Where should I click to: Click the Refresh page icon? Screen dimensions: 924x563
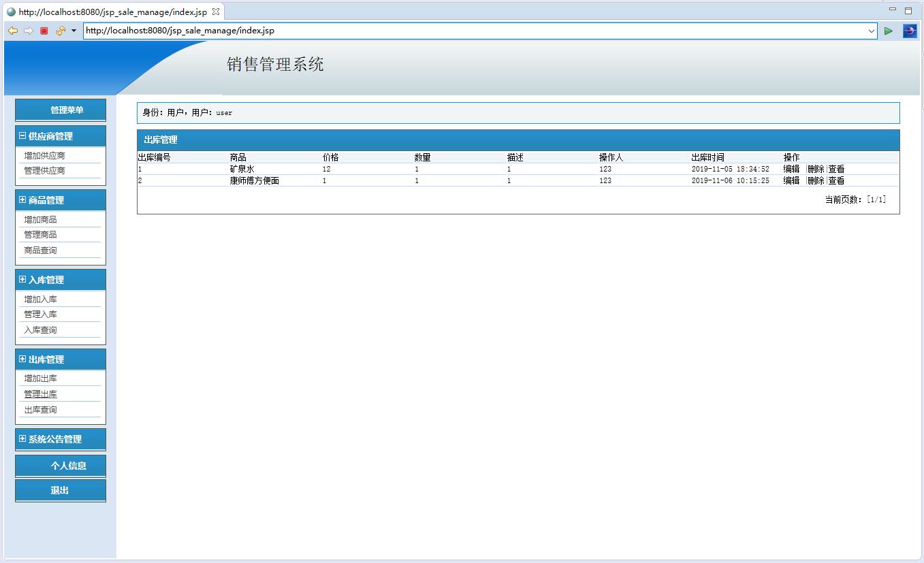[x=59, y=31]
